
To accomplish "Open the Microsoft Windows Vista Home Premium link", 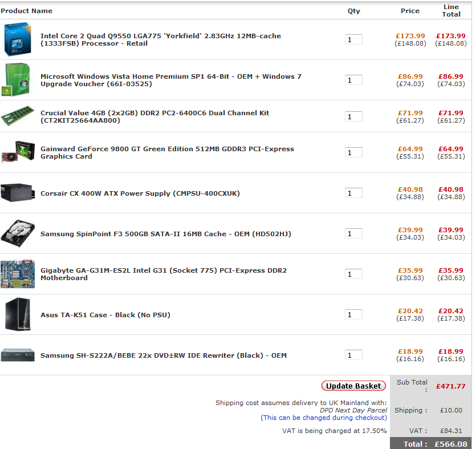I will (171, 80).
